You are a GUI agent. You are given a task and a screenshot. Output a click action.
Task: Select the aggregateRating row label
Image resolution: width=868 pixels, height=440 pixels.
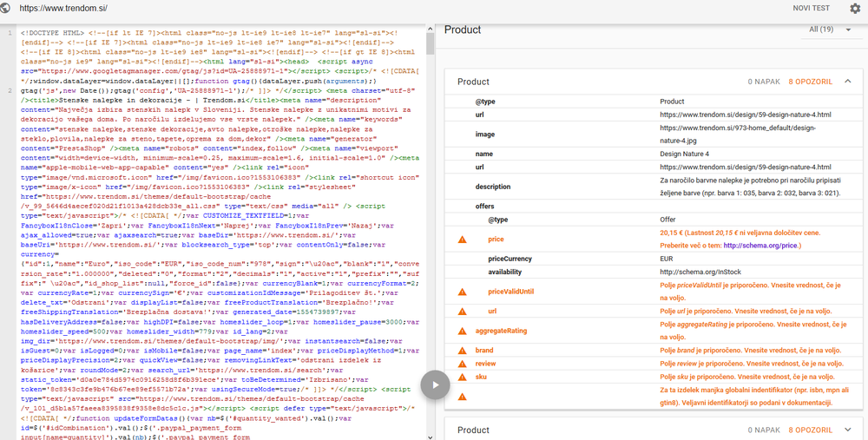[x=501, y=331]
